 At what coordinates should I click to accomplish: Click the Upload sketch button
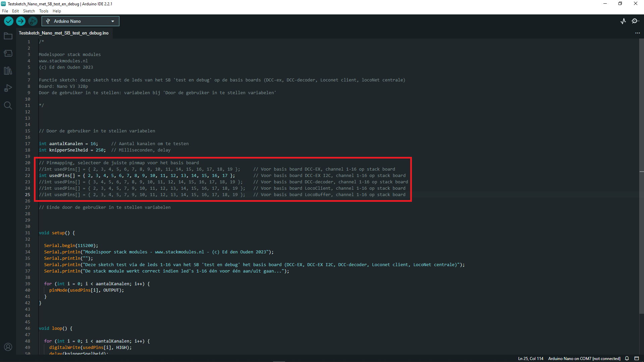20,21
